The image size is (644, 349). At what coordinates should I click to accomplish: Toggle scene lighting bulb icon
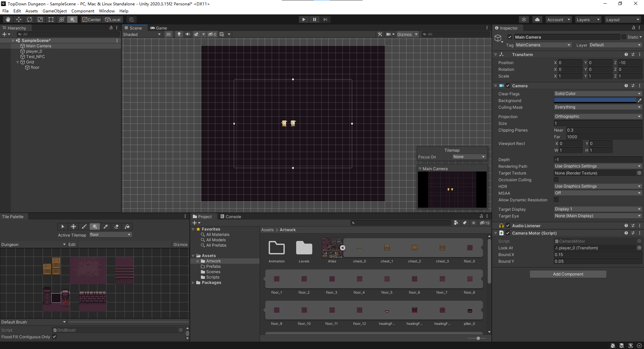(179, 34)
